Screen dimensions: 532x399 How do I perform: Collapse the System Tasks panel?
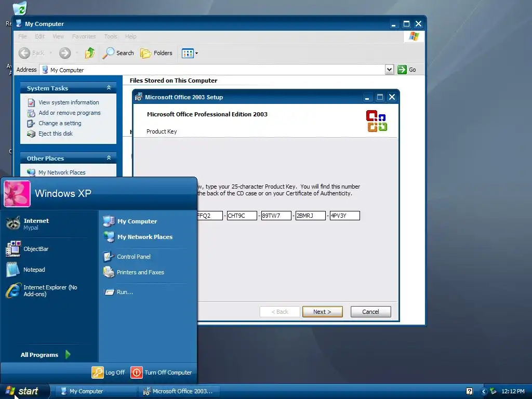click(109, 88)
